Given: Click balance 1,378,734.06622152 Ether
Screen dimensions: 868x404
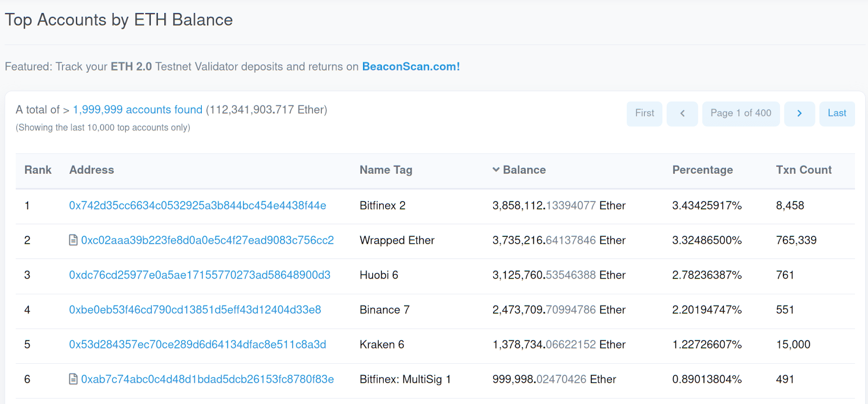Looking at the screenshot, I should click(559, 344).
